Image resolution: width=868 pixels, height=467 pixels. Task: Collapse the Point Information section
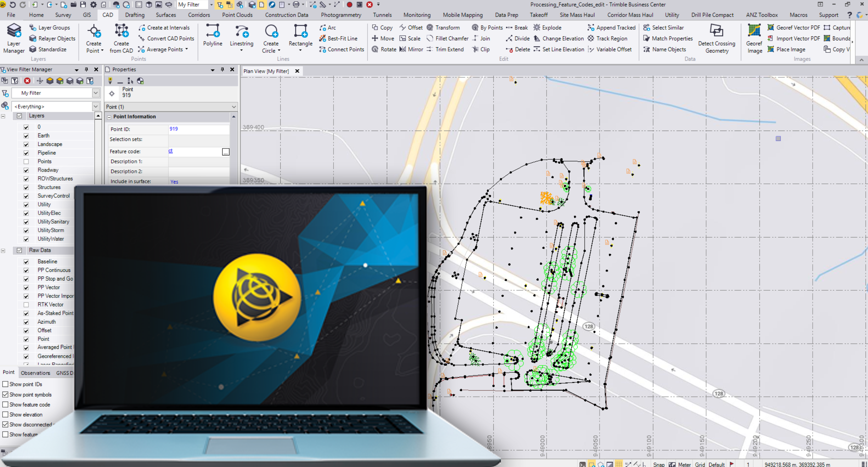[109, 116]
